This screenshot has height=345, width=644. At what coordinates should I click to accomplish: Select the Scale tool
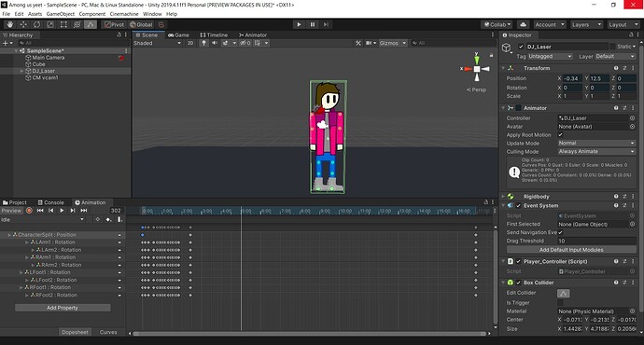click(x=50, y=24)
